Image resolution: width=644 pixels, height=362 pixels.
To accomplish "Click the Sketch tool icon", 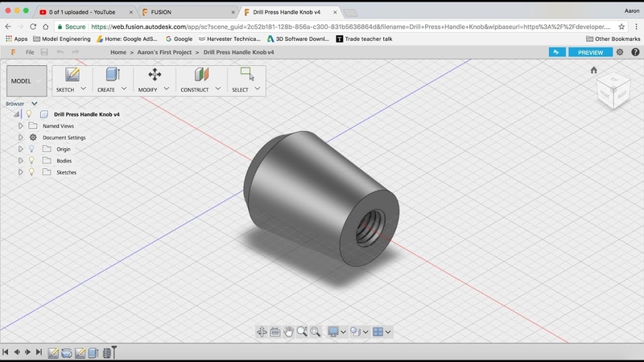I will [x=72, y=75].
